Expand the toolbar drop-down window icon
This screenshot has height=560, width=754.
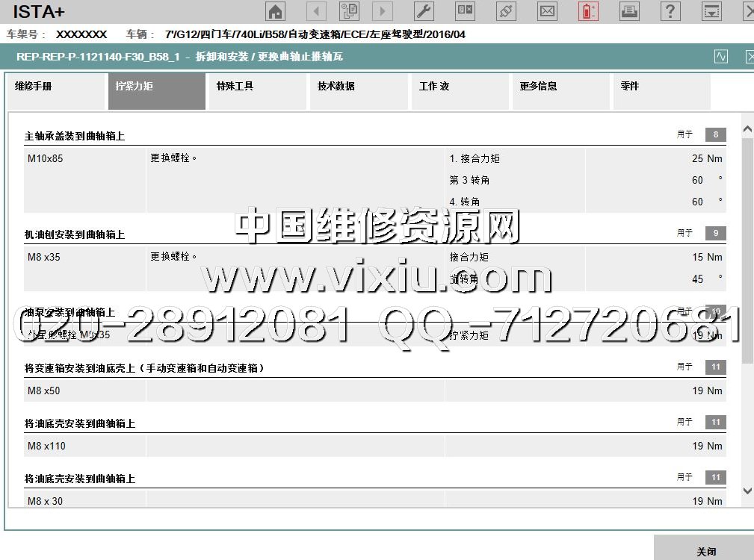711,11
